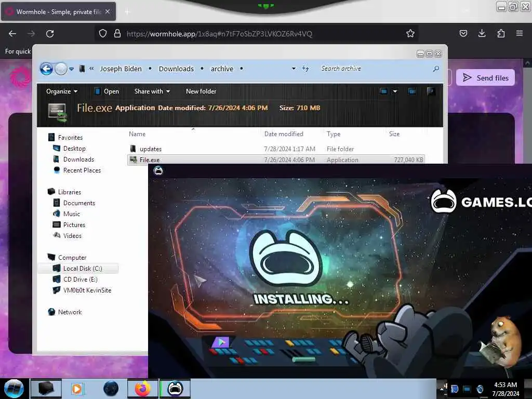This screenshot has height=399, width=532.
Task: Open a new browser tab
Action: point(127,12)
